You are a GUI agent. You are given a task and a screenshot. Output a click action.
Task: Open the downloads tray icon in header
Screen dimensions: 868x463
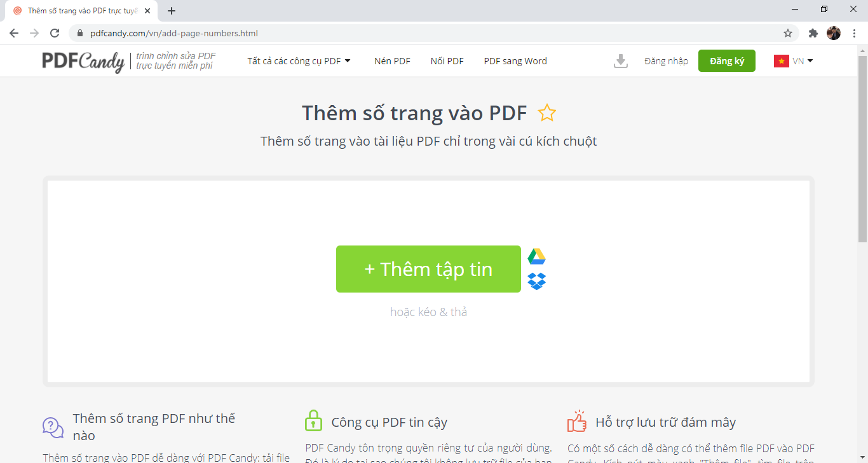coord(621,61)
